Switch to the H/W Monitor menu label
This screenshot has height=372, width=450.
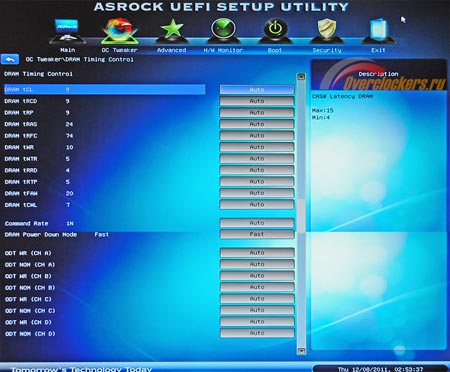(x=223, y=50)
